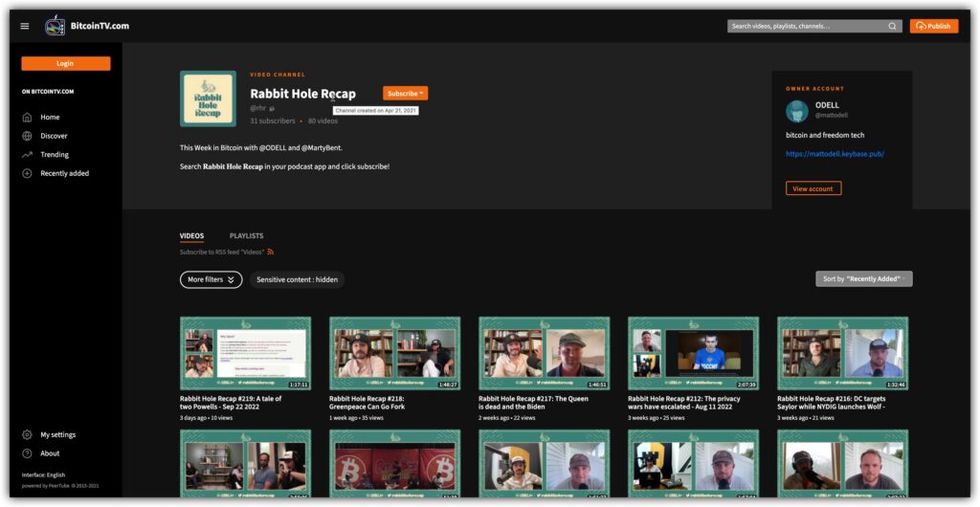Open the Subscribe dropdown button
Viewport: 980px width, 507px height.
405,94
